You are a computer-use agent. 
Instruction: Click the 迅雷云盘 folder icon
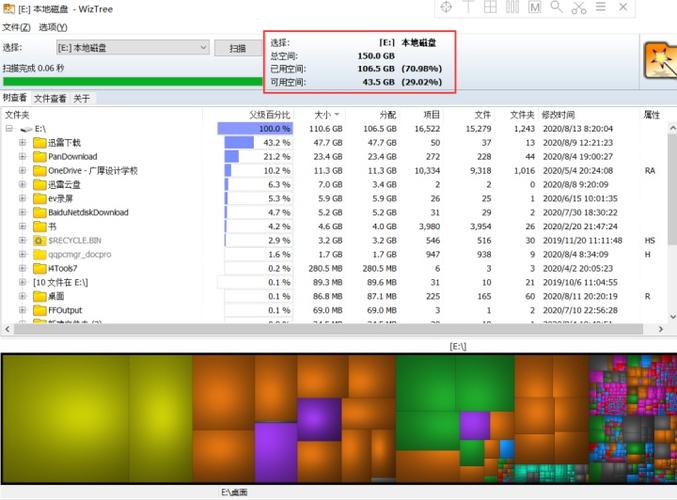[x=40, y=184]
